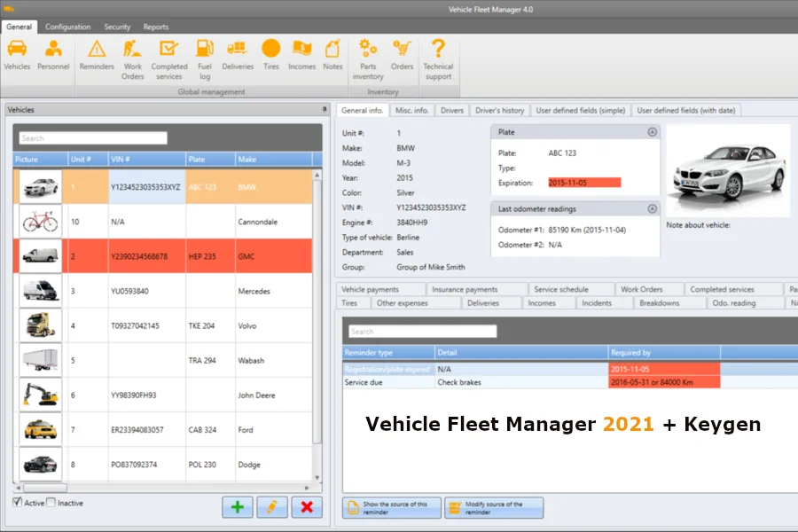Screen dimensions: 798x532
Task: Select the Mercedes YU0593840 row
Action: pyautogui.click(x=163, y=291)
